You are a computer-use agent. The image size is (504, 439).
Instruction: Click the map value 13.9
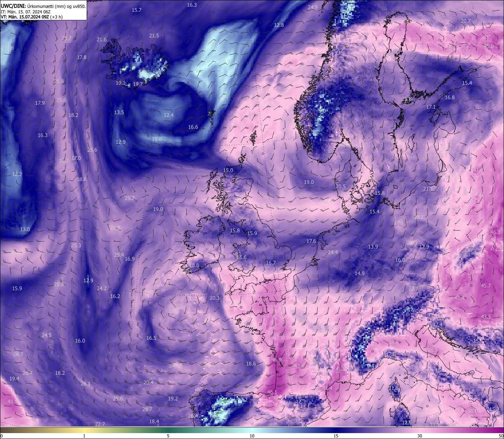[x=373, y=246]
